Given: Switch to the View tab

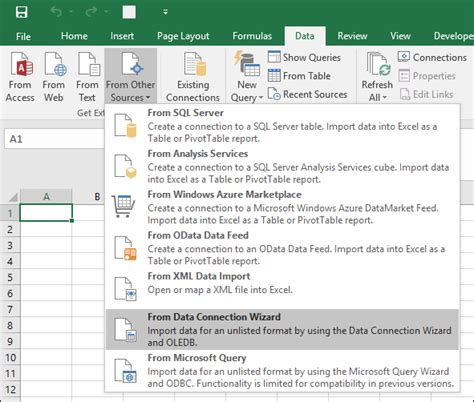Looking at the screenshot, I should coord(400,36).
